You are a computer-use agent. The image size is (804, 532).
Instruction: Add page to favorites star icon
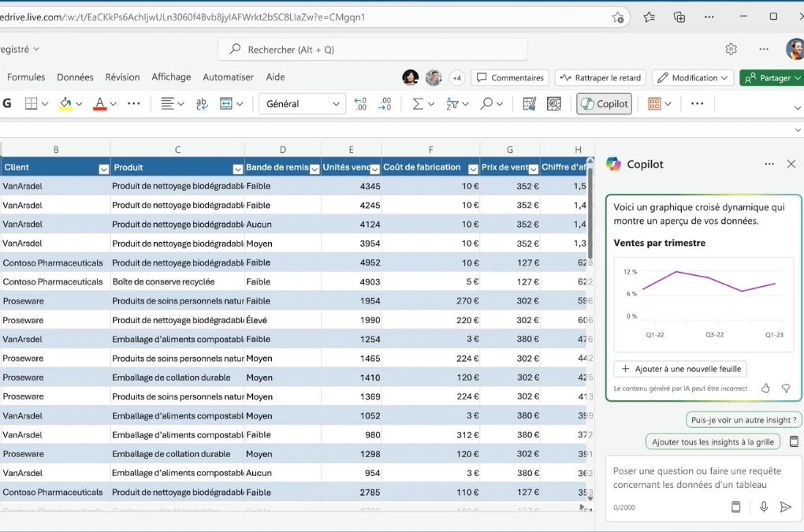click(x=618, y=17)
